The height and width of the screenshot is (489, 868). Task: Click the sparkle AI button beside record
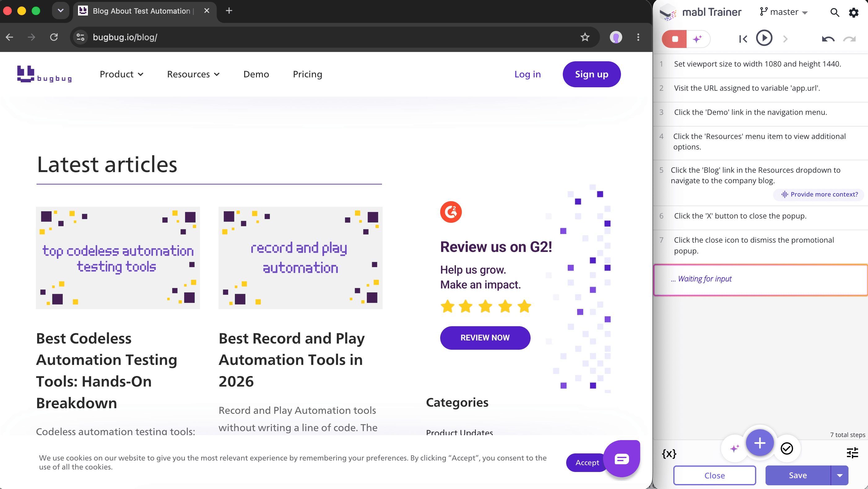pos(697,39)
